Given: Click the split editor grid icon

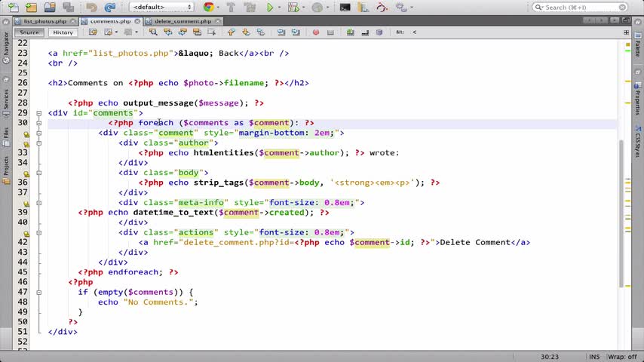Looking at the screenshot, I should [627, 32].
